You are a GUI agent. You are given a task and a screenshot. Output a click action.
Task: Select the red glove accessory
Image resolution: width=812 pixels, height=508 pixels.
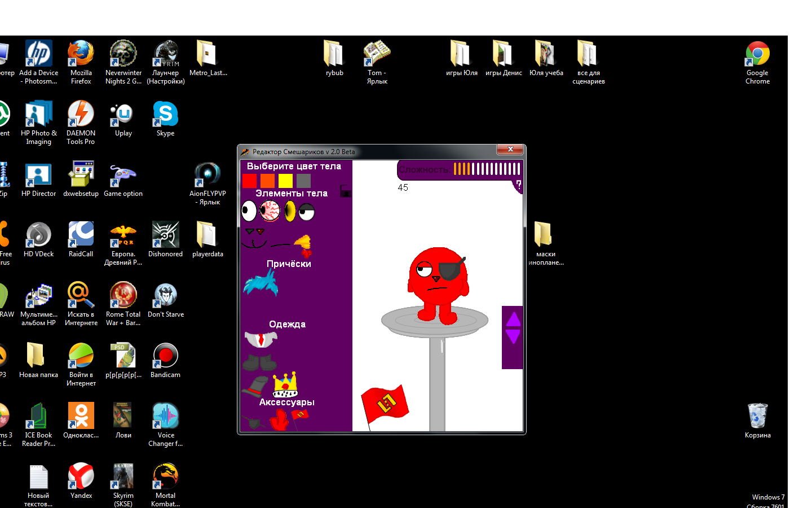coord(279,421)
